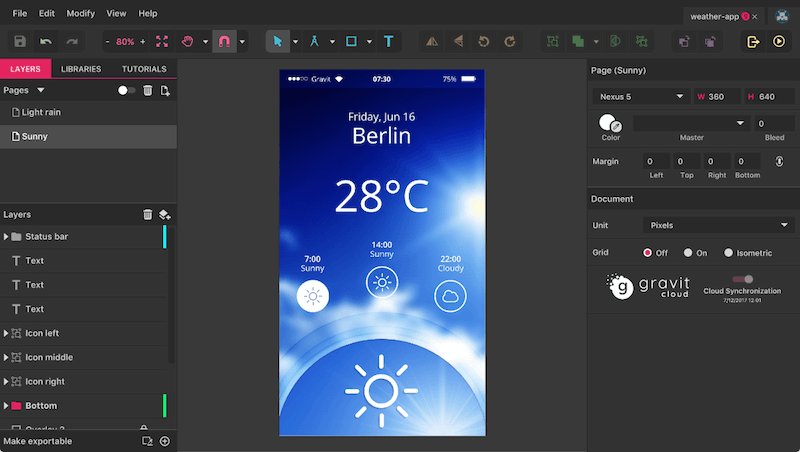
Task: Open the Help menu
Action: coord(147,13)
